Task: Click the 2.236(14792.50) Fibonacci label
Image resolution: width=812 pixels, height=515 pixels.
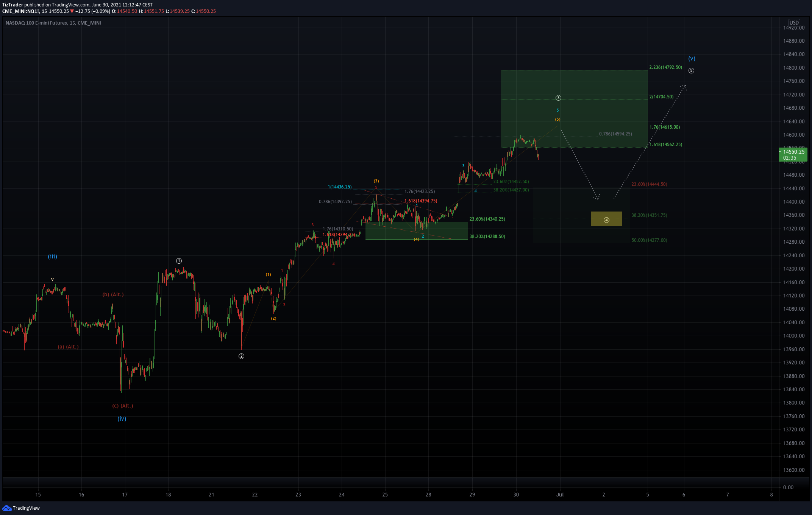Action: coord(665,67)
